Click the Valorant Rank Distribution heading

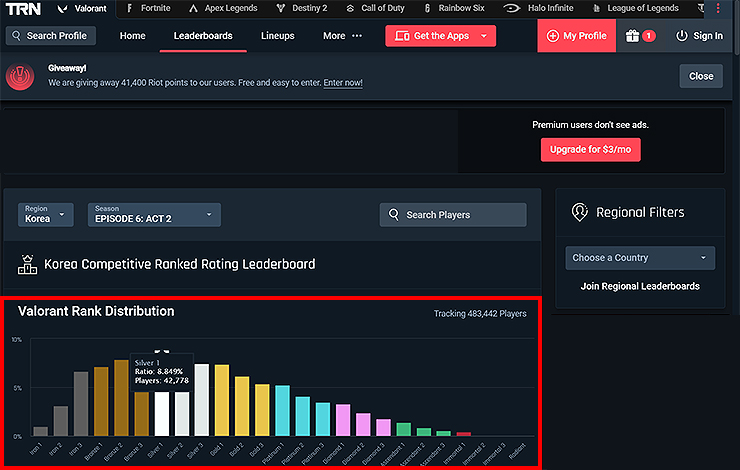96,311
